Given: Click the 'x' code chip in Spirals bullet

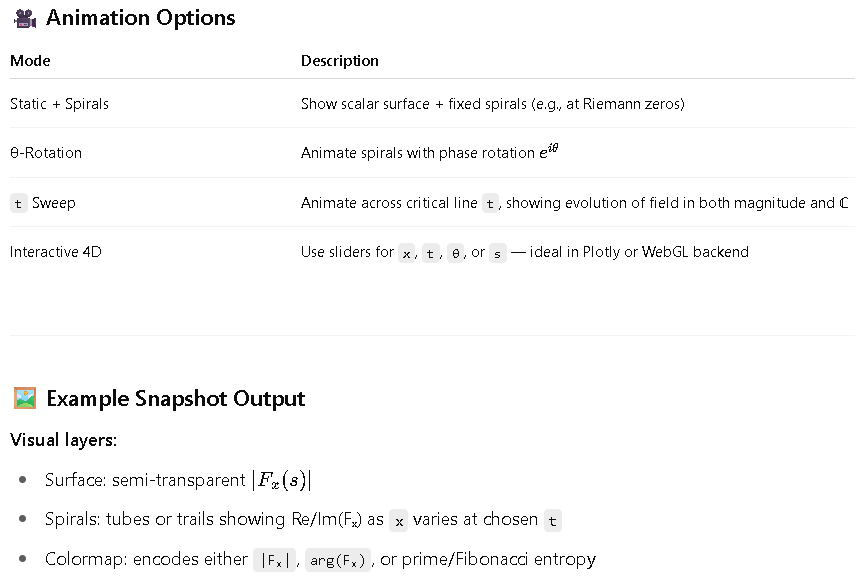Looking at the screenshot, I should [399, 521].
